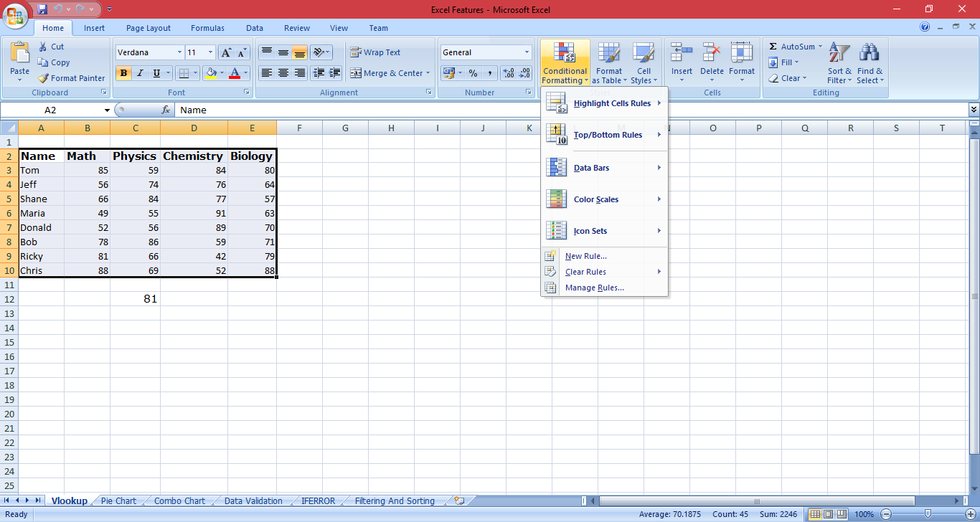This screenshot has height=522, width=980.
Task: Open the Pie Chart sheet tab
Action: (x=118, y=500)
